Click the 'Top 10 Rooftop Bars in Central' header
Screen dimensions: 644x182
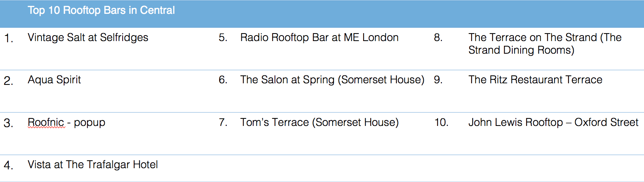pos(101,11)
